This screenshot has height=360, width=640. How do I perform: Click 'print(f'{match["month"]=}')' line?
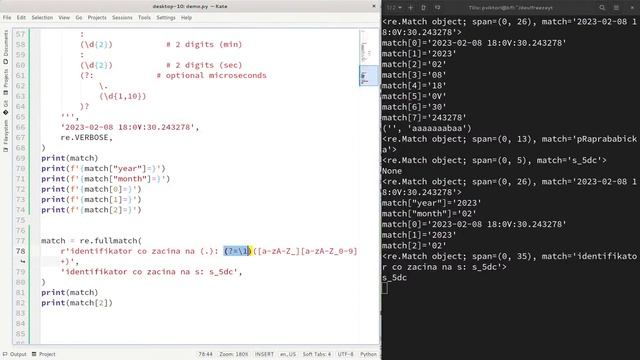tap(105, 179)
